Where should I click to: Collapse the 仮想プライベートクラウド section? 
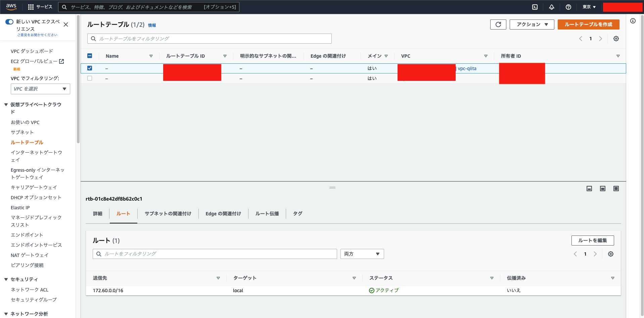tap(6, 105)
